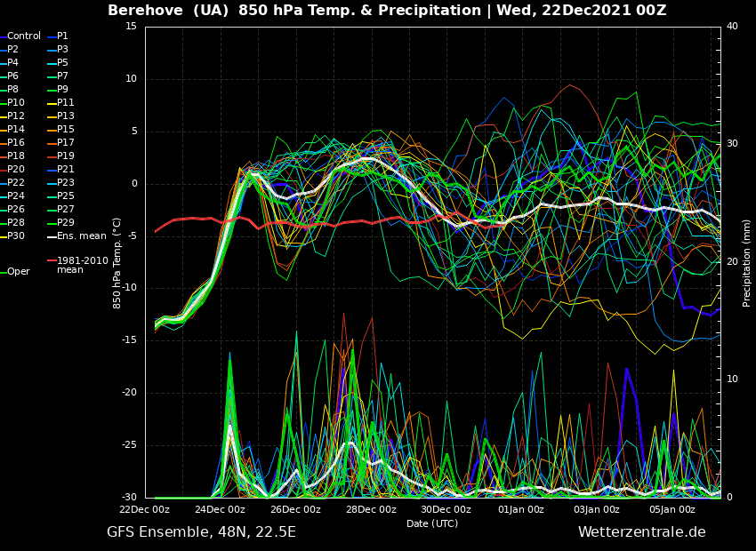Click the Ens. mean legend entry

(x=81, y=236)
